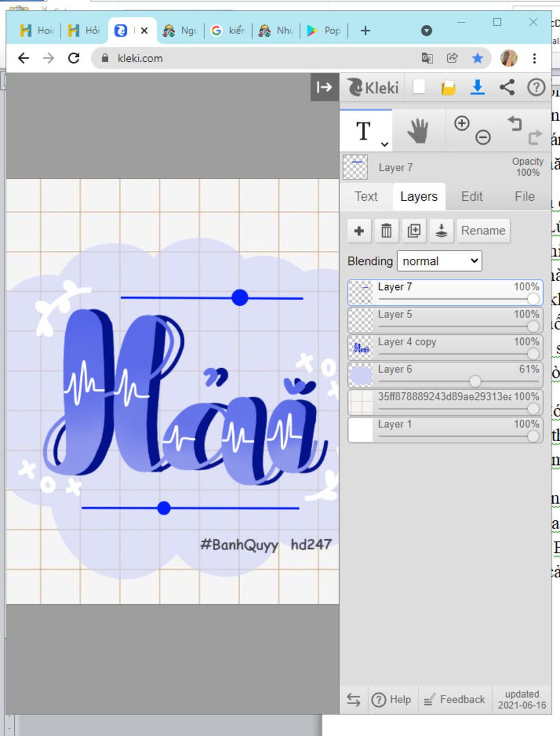Collapse the side panel with arrow toggle

324,87
